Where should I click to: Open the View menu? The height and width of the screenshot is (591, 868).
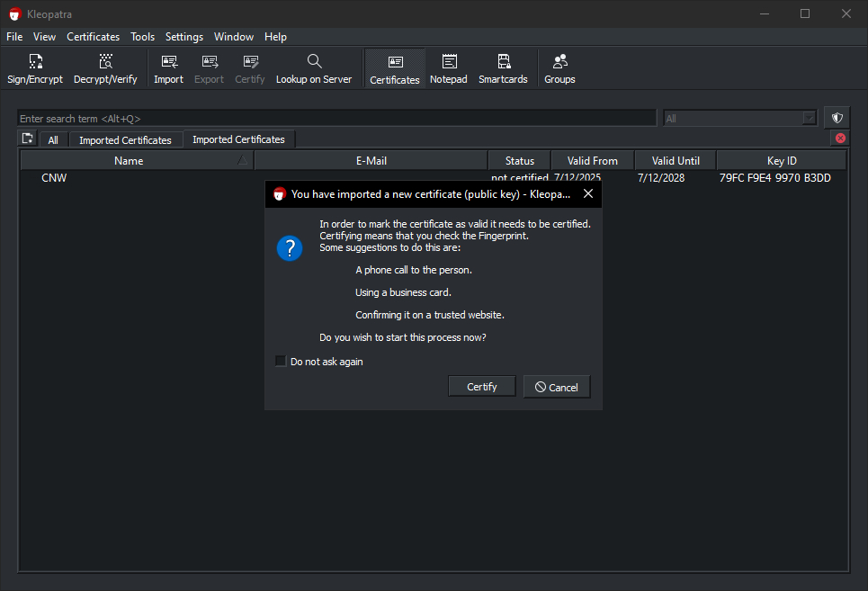coord(44,37)
